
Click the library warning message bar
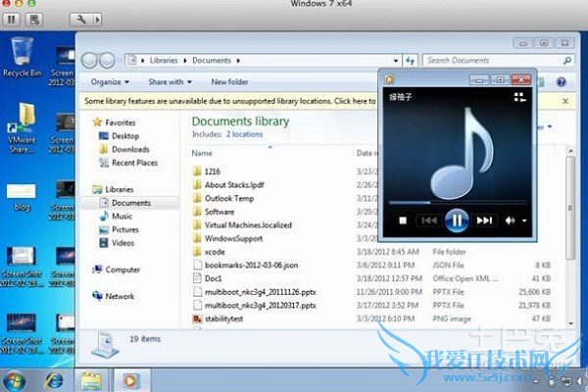pos(229,101)
